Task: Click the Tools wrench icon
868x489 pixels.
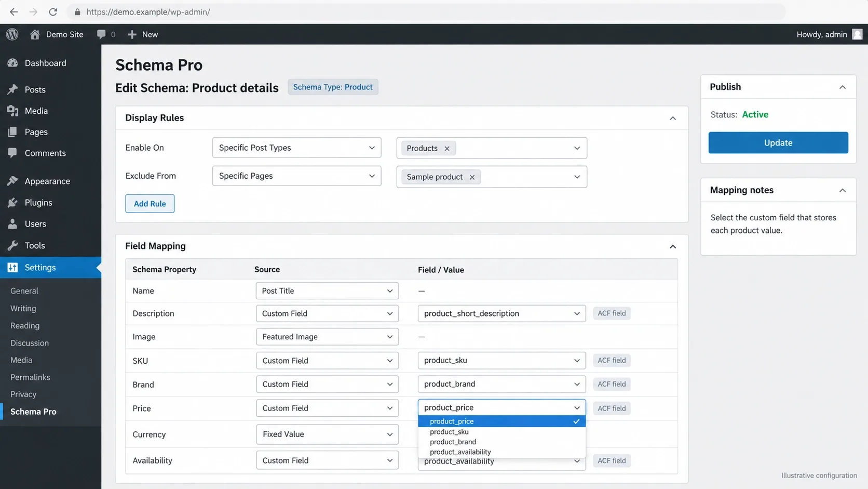Action: [12, 245]
